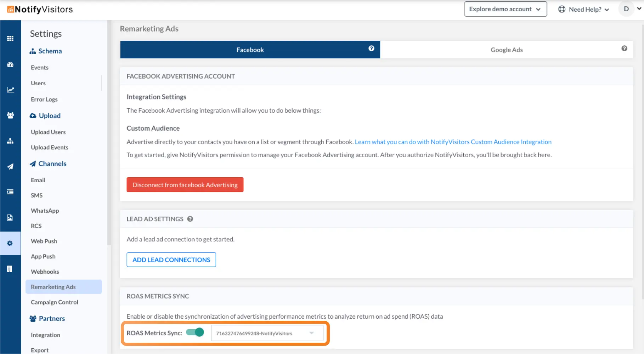Click the users group icon in left rail
The height and width of the screenshot is (354, 644).
(x=10, y=115)
